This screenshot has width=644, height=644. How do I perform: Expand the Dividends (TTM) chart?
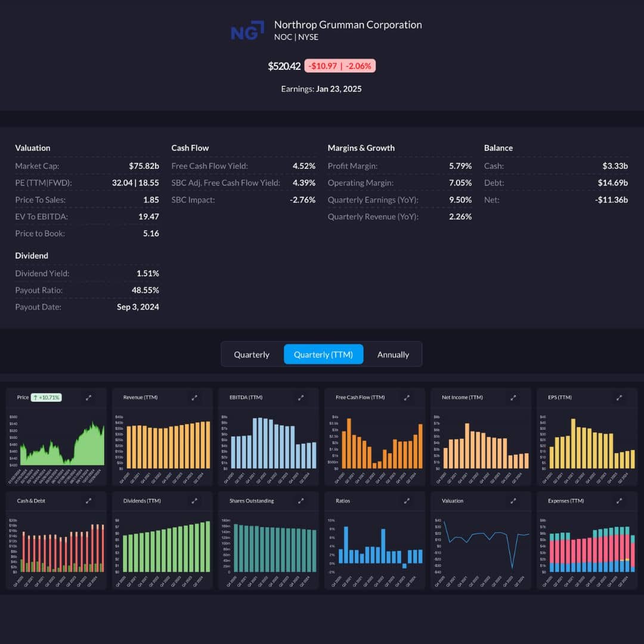pyautogui.click(x=194, y=501)
